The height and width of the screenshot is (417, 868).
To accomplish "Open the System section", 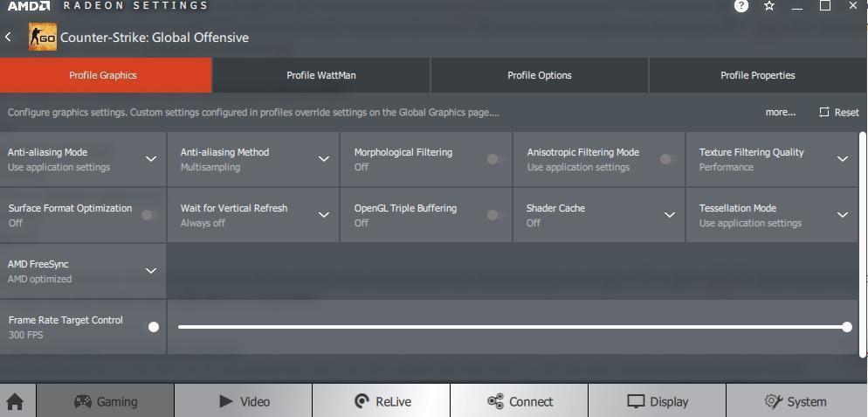I will click(796, 401).
